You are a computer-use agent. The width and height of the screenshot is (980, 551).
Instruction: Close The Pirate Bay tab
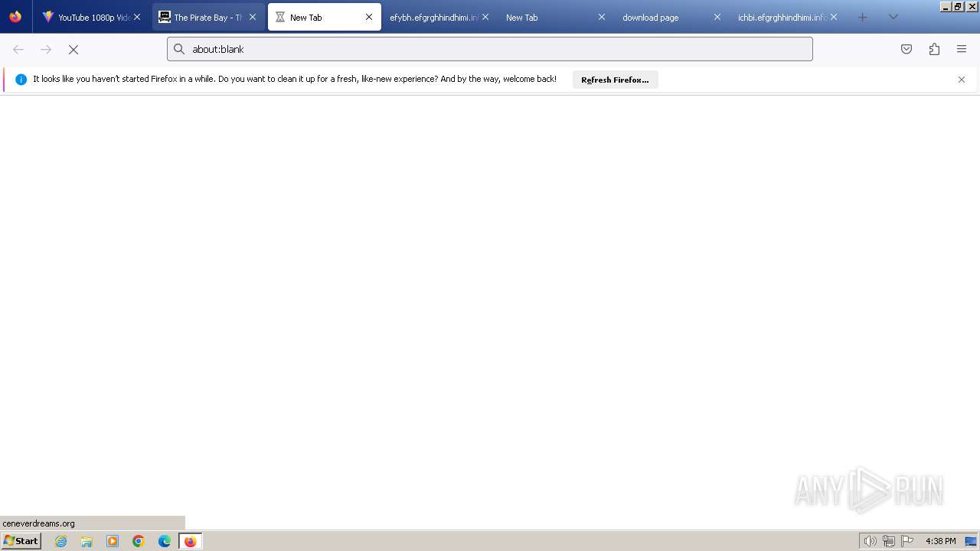(253, 17)
